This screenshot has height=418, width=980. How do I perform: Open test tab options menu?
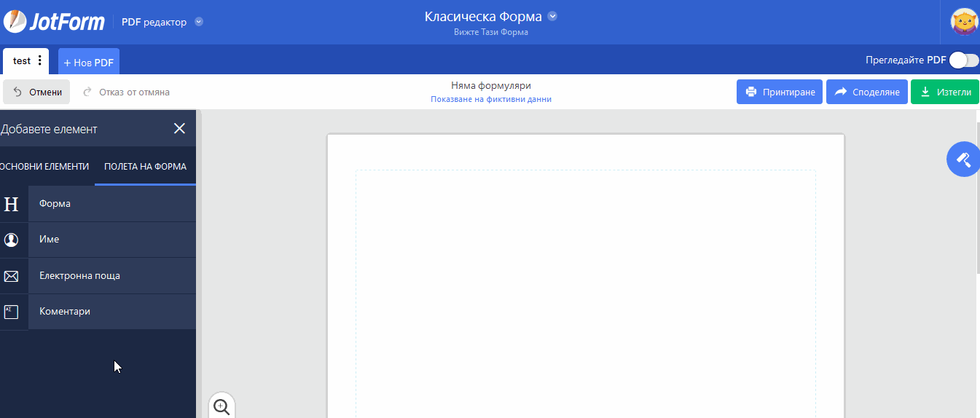39,61
